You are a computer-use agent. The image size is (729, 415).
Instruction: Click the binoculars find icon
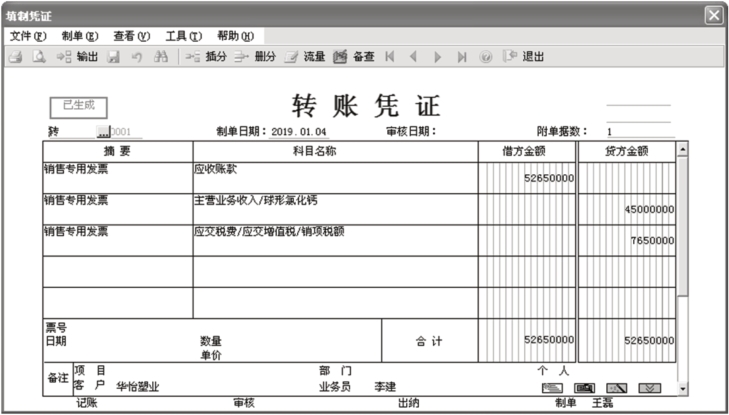(161, 57)
